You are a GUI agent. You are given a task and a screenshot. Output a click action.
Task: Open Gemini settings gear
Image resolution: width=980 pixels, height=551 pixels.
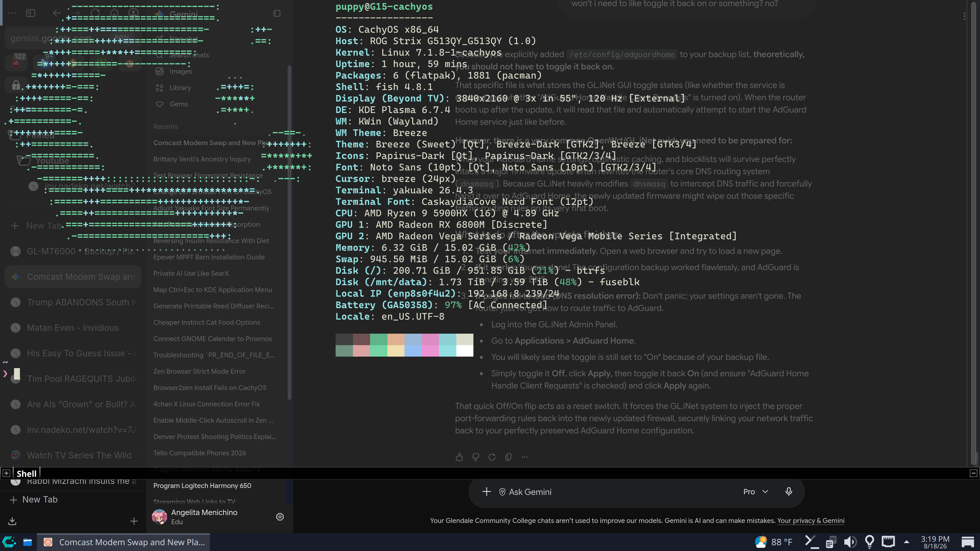(x=280, y=517)
